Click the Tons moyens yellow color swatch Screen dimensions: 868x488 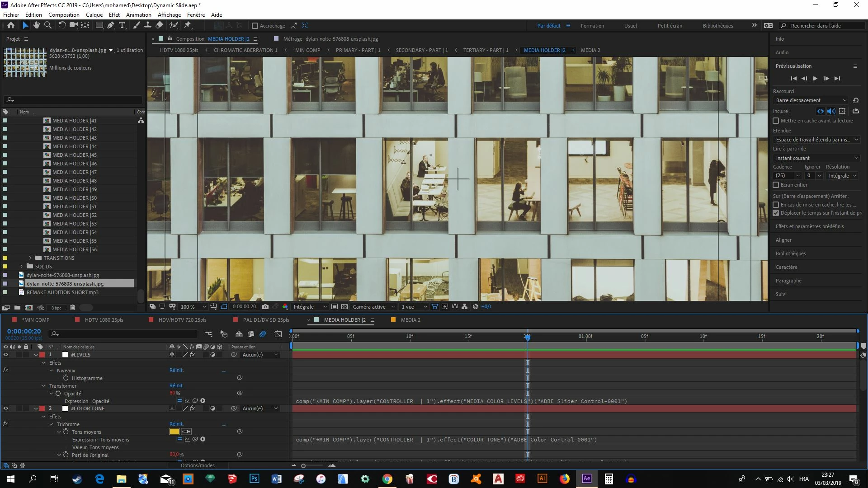pyautogui.click(x=174, y=432)
